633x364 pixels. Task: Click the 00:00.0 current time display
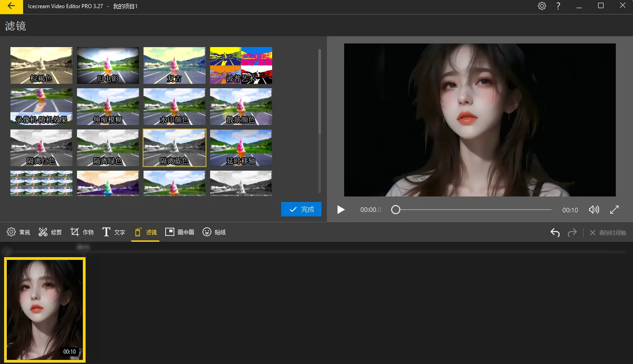371,210
